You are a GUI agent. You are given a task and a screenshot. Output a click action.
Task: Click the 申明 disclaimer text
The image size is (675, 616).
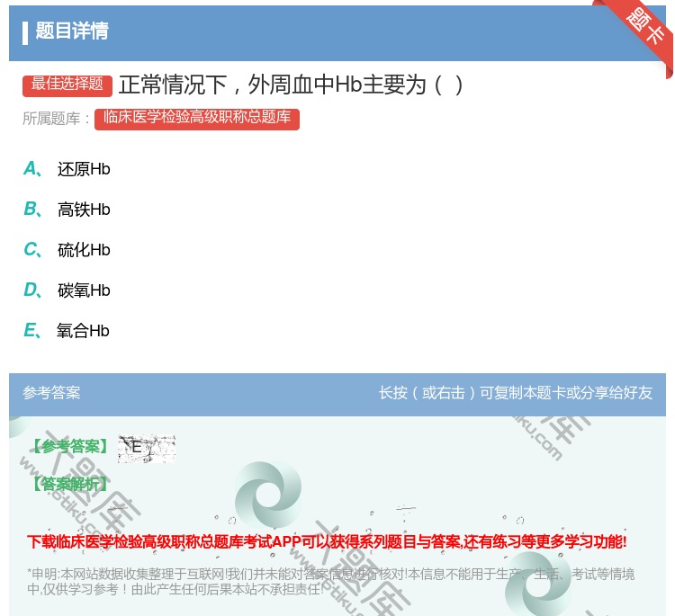click(330, 581)
